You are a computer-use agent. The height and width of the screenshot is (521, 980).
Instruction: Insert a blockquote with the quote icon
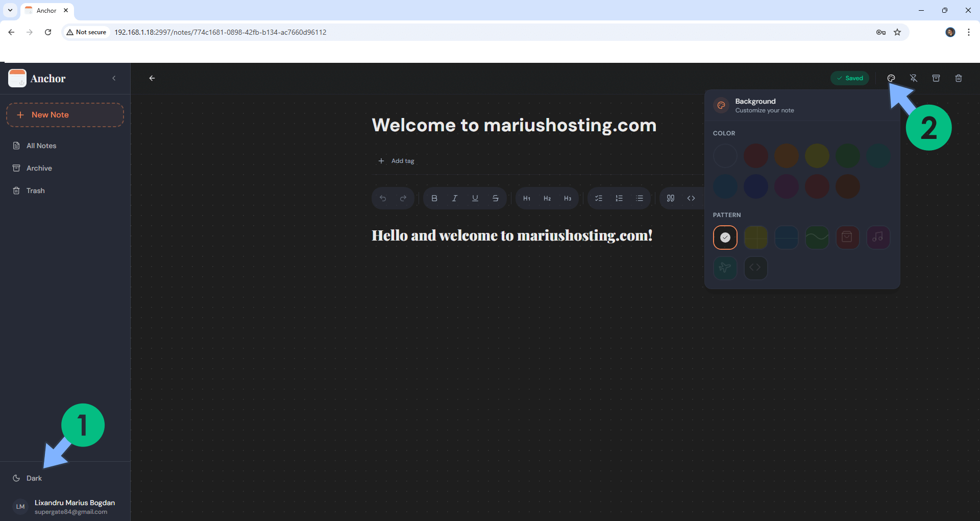point(671,198)
